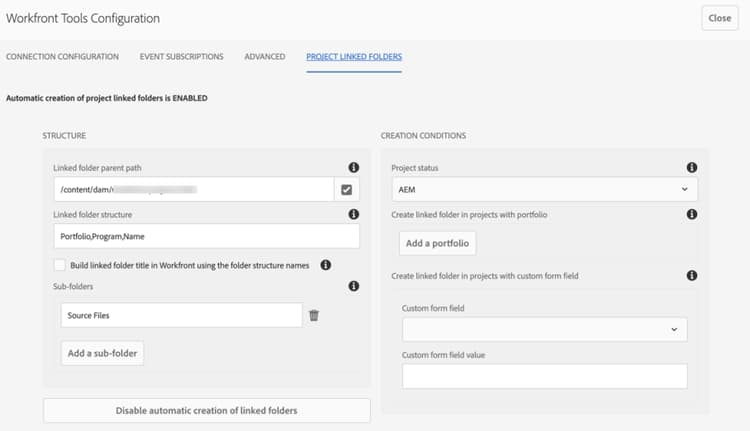This screenshot has width=750, height=431.
Task: Focus the Linked folder parent path field
Action: point(194,189)
